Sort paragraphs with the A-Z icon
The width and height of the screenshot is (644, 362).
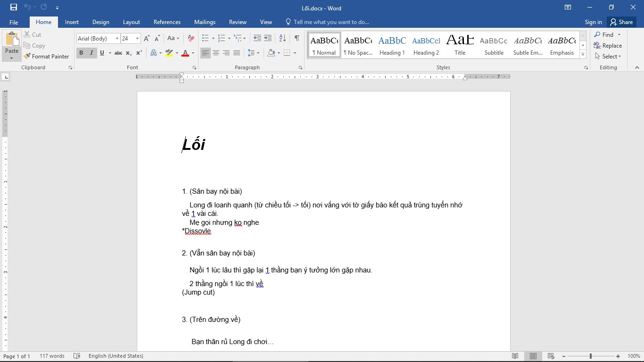click(282, 38)
